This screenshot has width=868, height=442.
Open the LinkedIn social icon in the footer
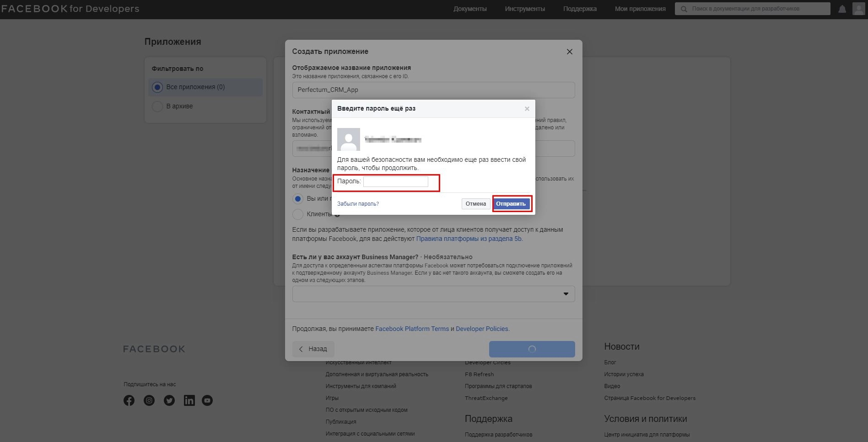[189, 400]
